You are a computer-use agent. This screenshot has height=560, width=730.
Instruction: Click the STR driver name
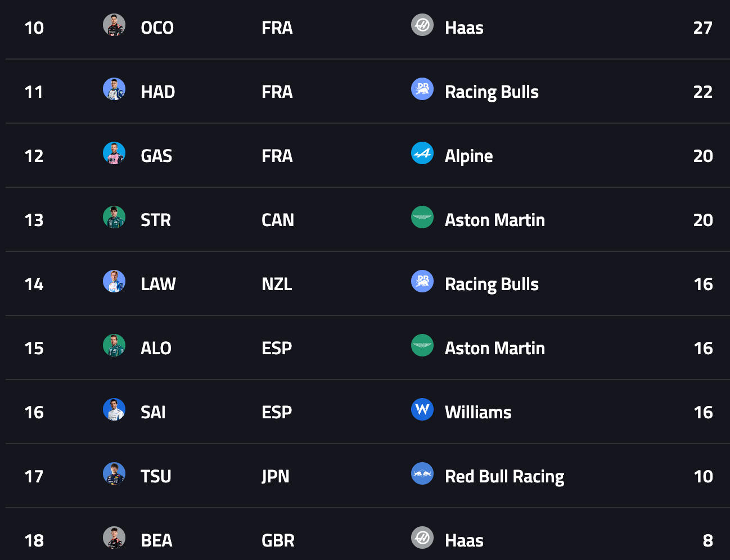tap(156, 220)
